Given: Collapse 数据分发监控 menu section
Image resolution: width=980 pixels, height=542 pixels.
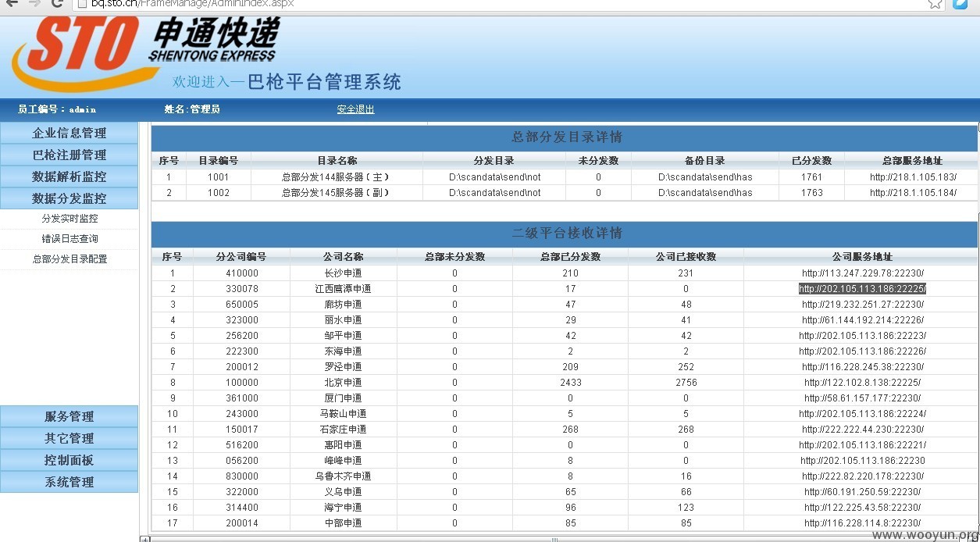Looking at the screenshot, I should click(x=69, y=198).
